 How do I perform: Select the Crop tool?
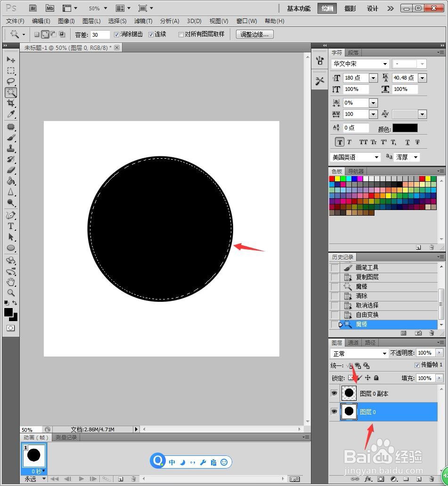click(x=10, y=103)
